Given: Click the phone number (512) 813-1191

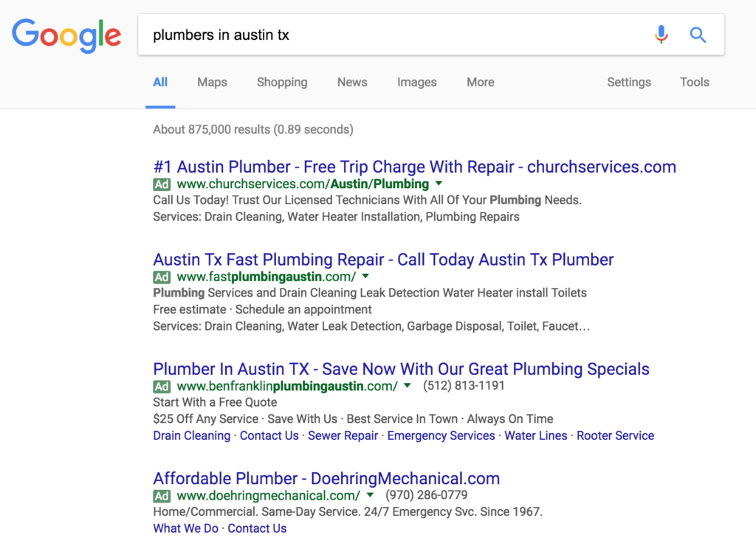Looking at the screenshot, I should point(464,386).
